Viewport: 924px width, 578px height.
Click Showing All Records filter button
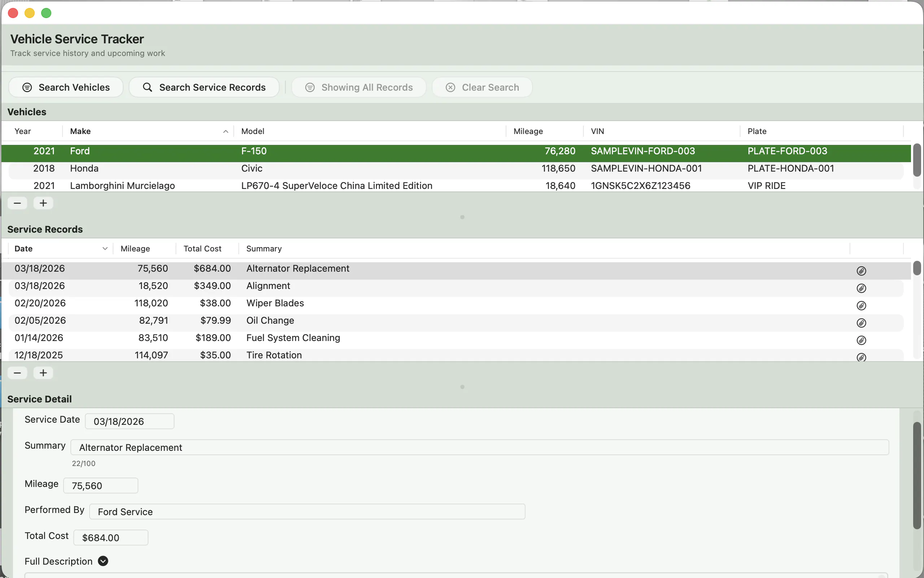coord(358,87)
